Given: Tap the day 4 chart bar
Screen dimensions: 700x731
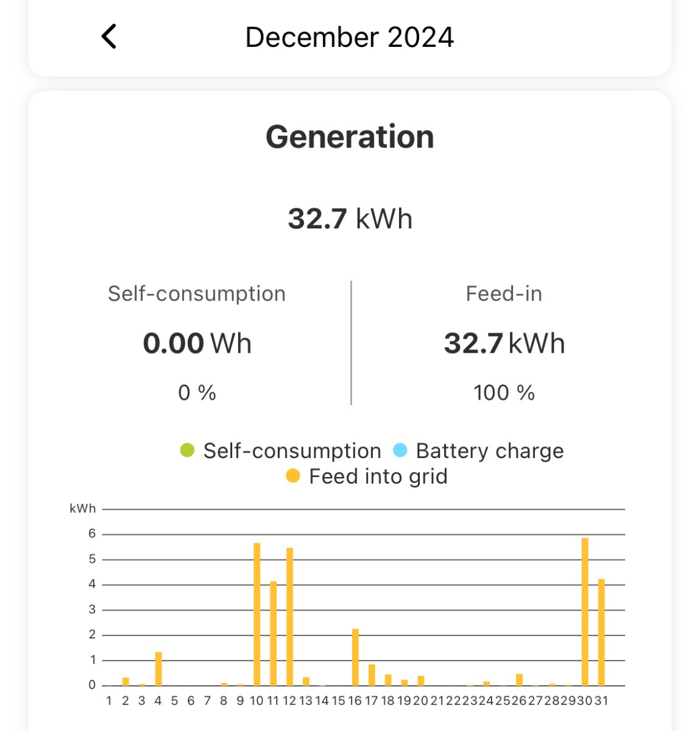Looking at the screenshot, I should [x=158, y=669].
